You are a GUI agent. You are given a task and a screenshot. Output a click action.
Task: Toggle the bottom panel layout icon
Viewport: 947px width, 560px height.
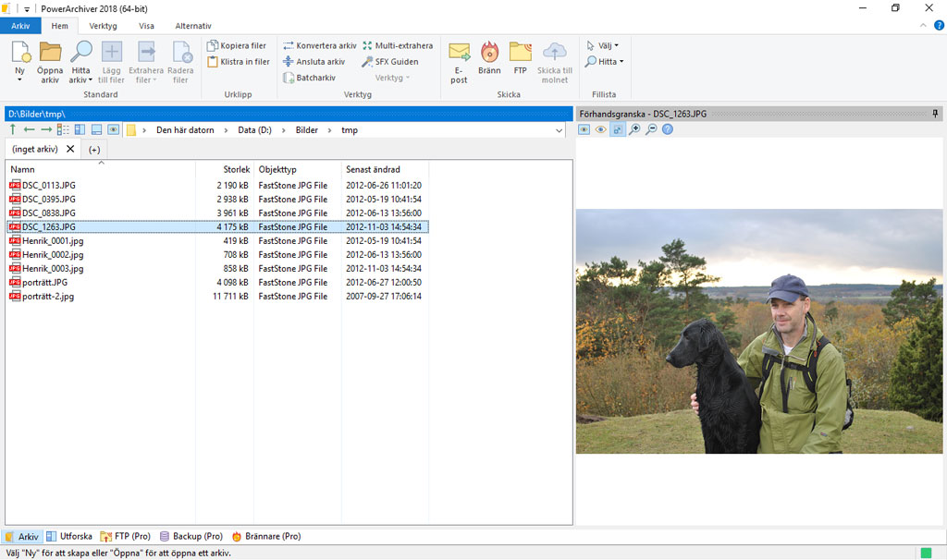tap(96, 129)
